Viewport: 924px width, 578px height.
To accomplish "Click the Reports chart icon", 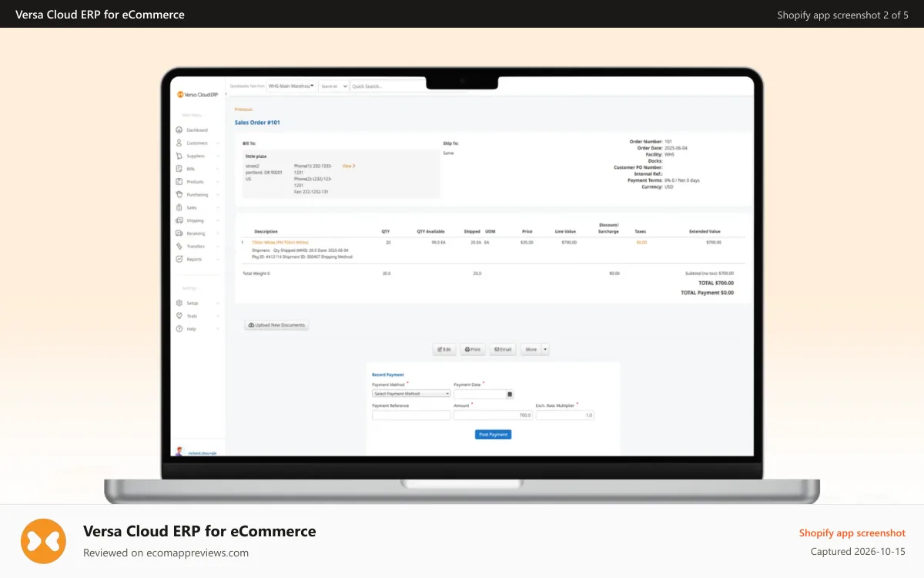I will [179, 259].
